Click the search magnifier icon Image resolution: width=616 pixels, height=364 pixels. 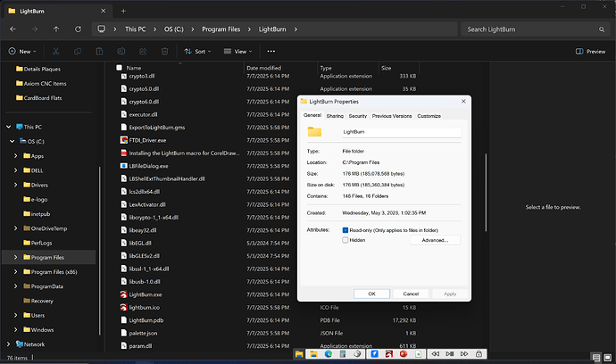(x=602, y=29)
